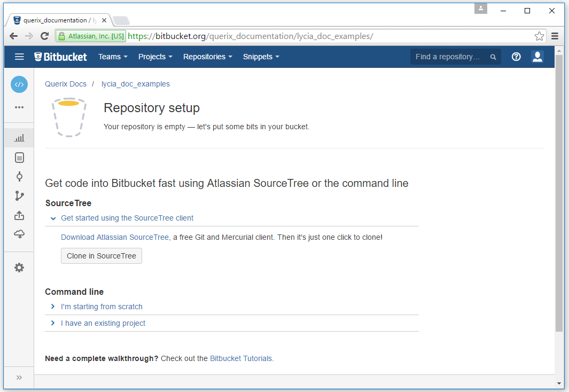Click the 'Clone in SourceTree' button

coord(102,256)
